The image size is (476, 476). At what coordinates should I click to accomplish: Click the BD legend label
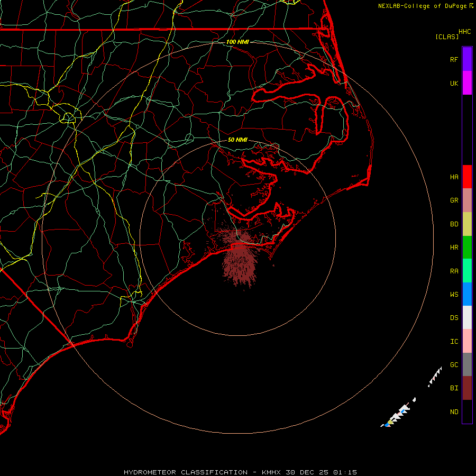coord(454,224)
